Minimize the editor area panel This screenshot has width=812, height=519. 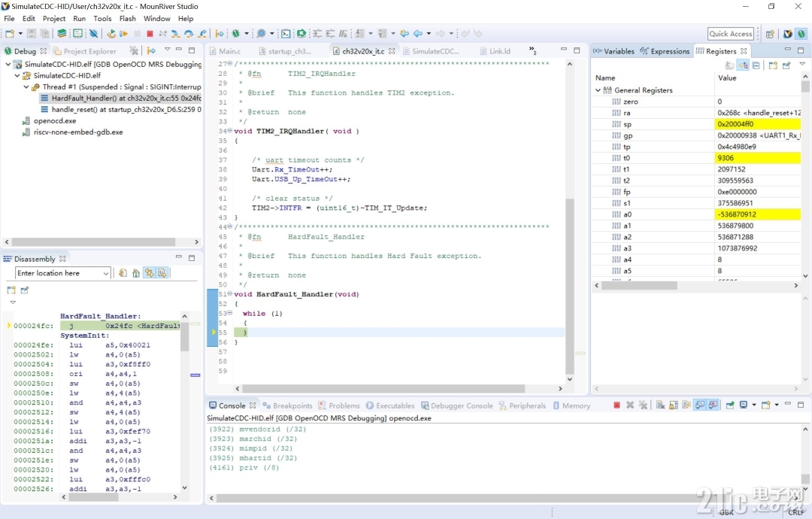pyautogui.click(x=564, y=50)
